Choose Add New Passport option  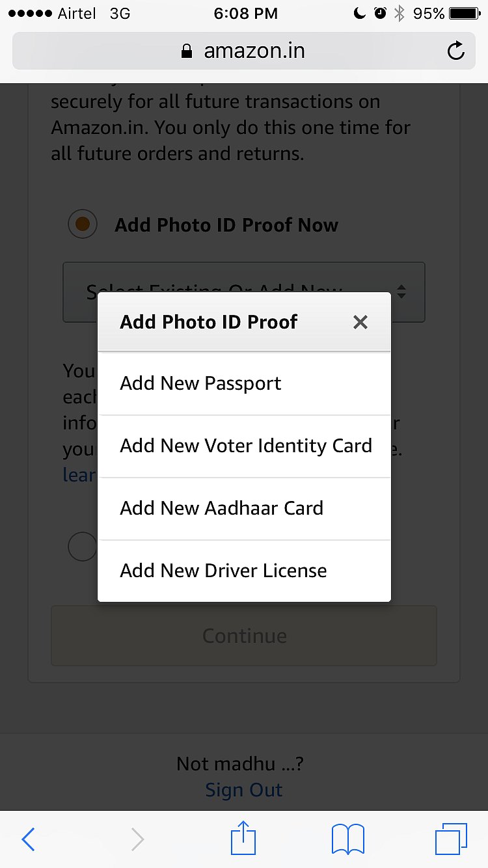coord(244,383)
